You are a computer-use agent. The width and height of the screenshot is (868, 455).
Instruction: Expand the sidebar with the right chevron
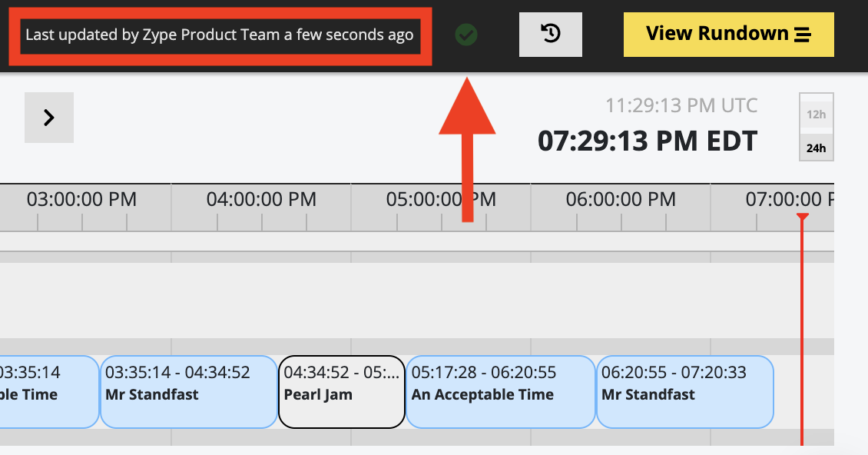(x=49, y=118)
